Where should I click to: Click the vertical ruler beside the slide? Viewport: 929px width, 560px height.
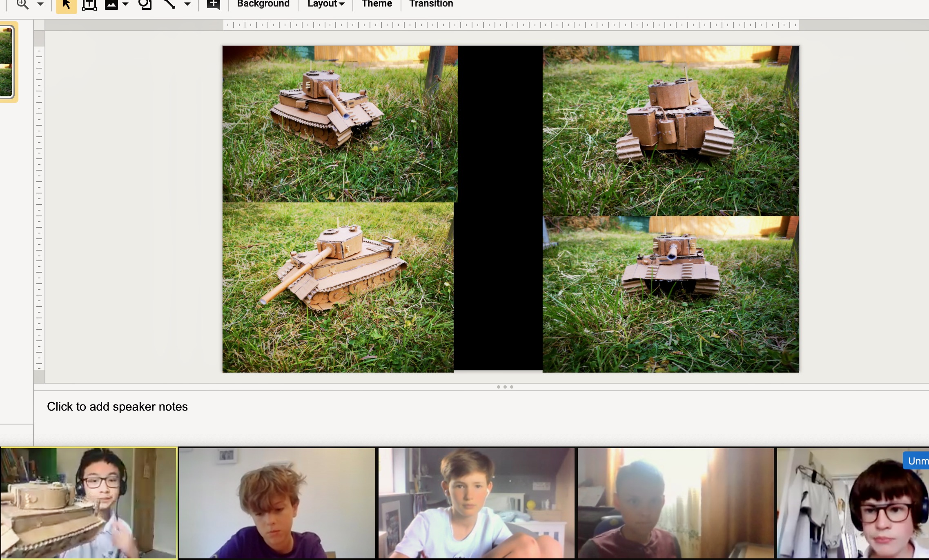pos(39,207)
